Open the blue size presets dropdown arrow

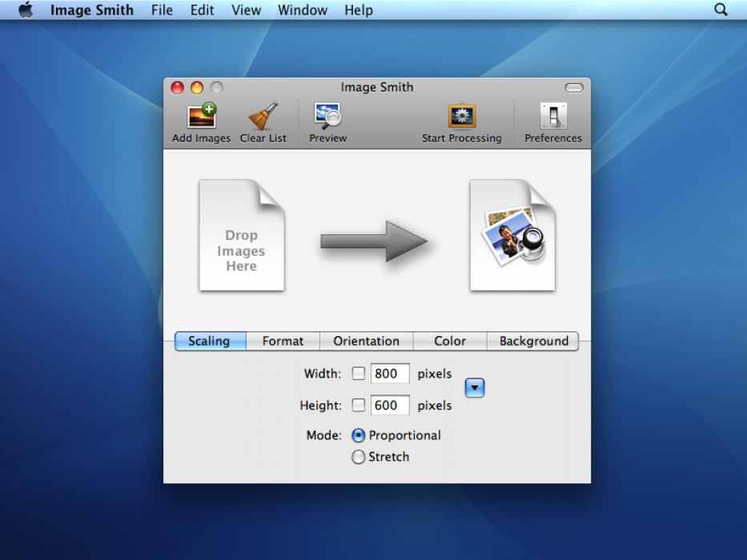click(x=475, y=388)
